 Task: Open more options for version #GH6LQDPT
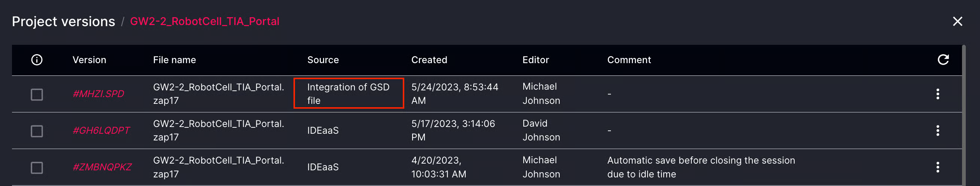pyautogui.click(x=937, y=131)
